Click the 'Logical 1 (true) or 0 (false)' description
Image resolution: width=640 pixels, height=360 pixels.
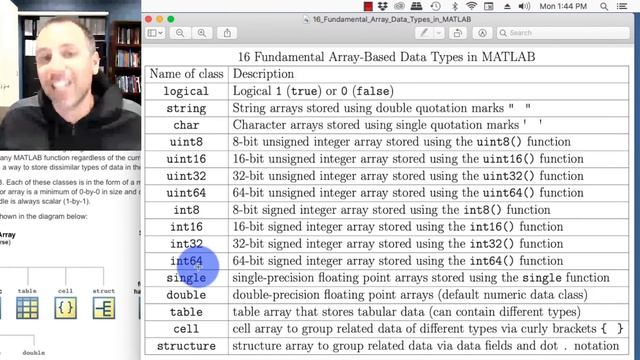coord(313,91)
